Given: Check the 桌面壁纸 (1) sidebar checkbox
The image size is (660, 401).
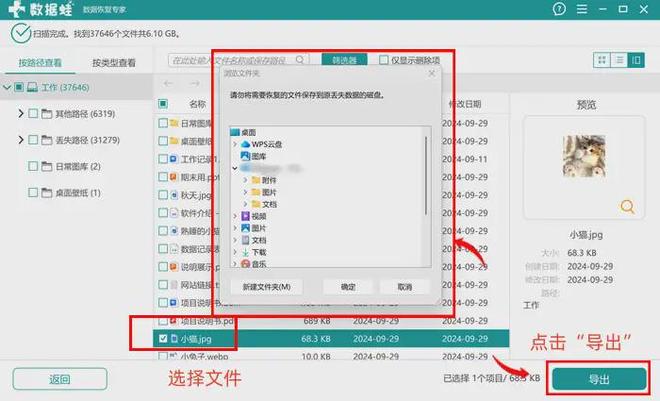Looking at the screenshot, I should (x=33, y=193).
